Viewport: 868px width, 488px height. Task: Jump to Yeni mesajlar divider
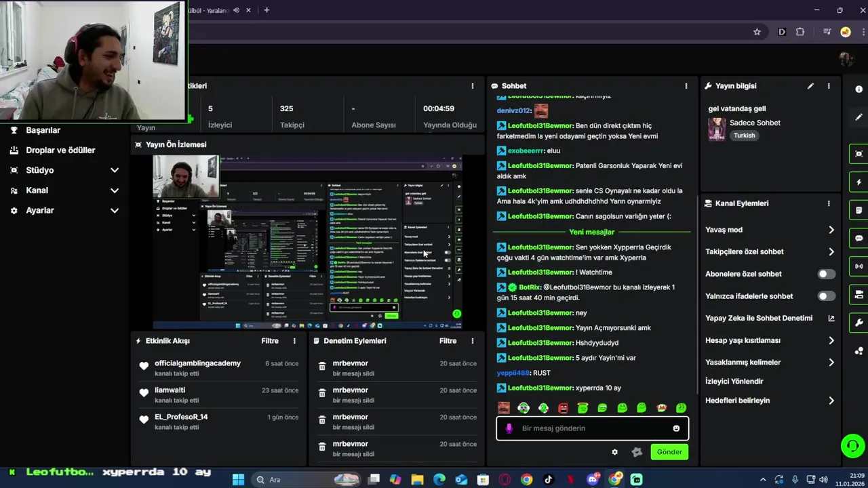click(591, 232)
